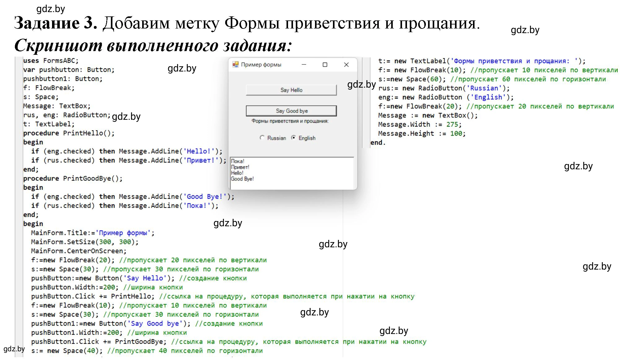
Task: Click the 'uses FormsABC;' code line
Action: [51, 61]
